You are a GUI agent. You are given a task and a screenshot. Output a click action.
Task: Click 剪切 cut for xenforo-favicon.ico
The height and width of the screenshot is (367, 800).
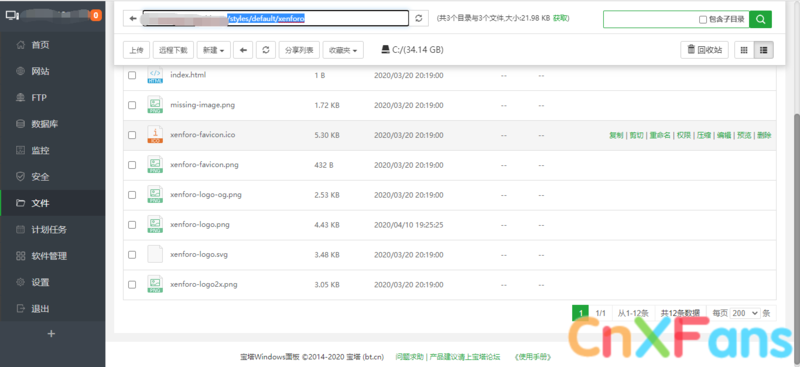click(636, 135)
